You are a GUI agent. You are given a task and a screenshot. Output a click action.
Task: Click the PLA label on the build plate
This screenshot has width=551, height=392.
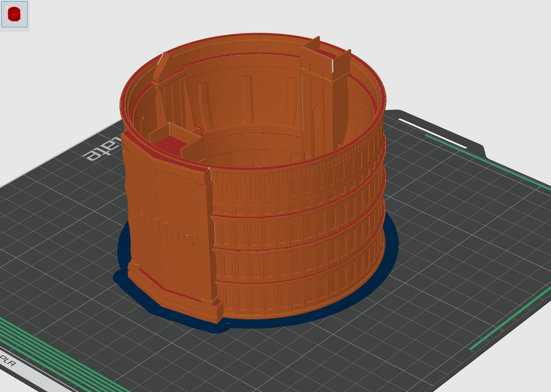click(8, 358)
